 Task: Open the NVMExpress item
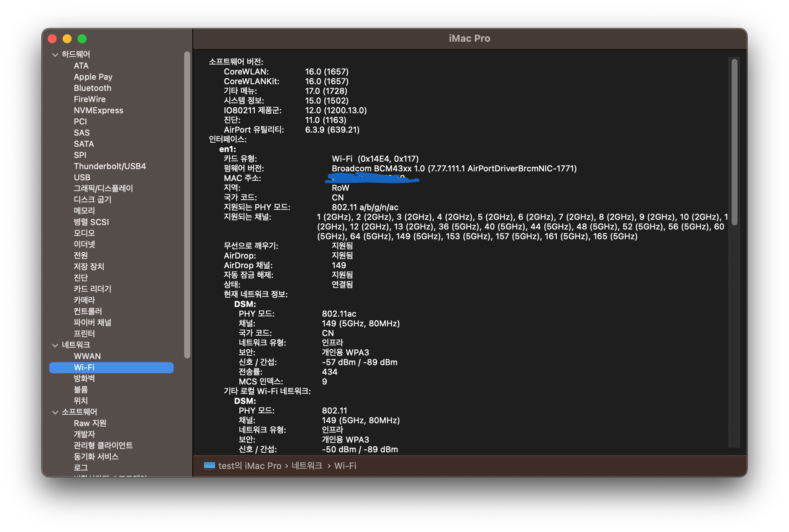[x=98, y=110]
